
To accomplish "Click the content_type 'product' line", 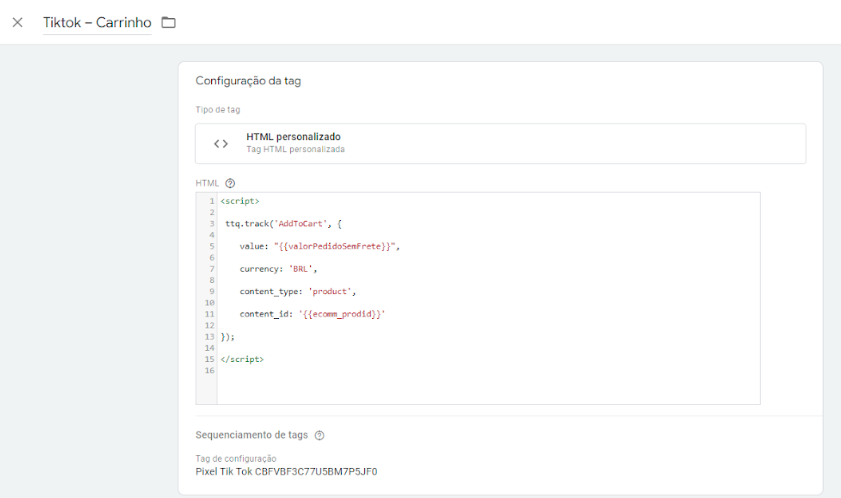I will coord(298,291).
